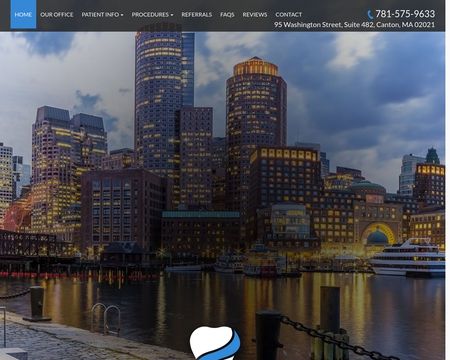This screenshot has width=450, height=360.
Task: Open the Referrals page
Action: pyautogui.click(x=197, y=15)
